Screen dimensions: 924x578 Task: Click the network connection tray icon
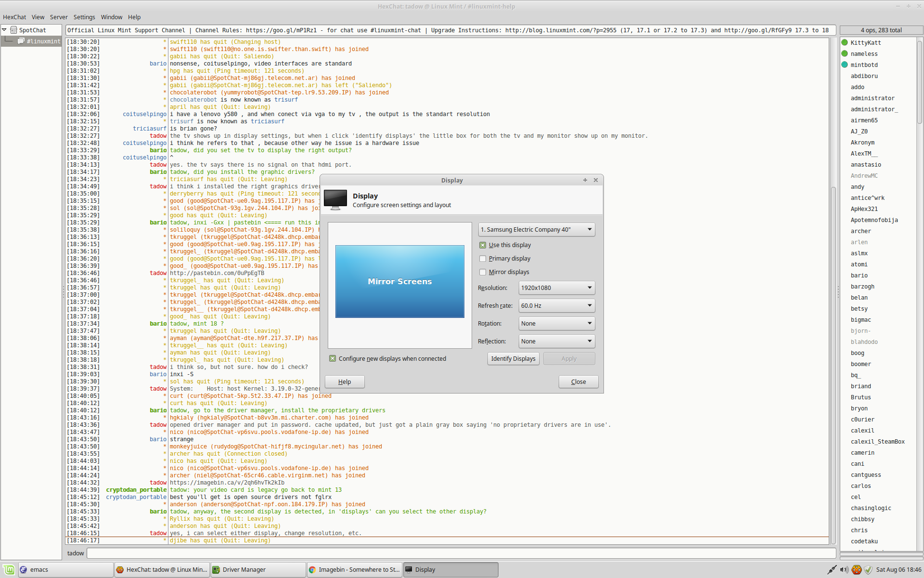coord(832,569)
